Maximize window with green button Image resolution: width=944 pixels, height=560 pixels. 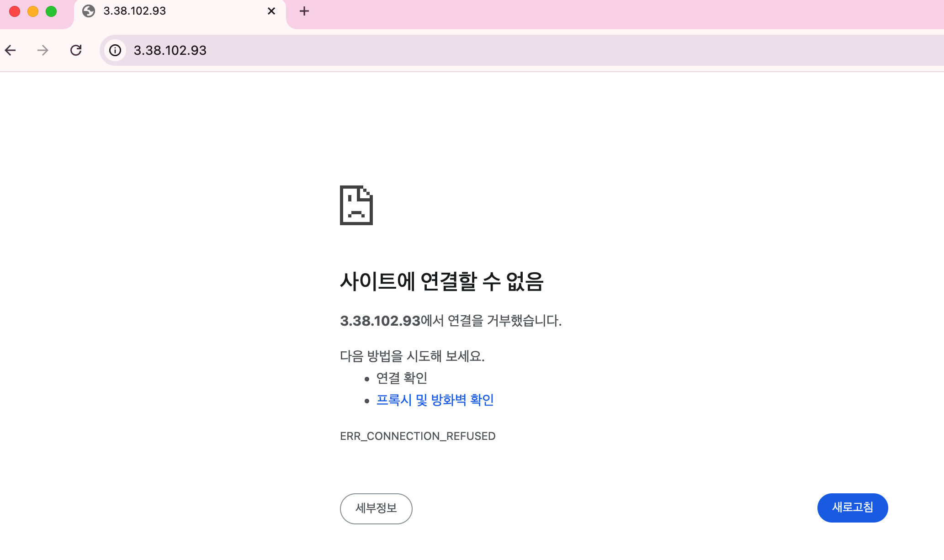pyautogui.click(x=51, y=11)
